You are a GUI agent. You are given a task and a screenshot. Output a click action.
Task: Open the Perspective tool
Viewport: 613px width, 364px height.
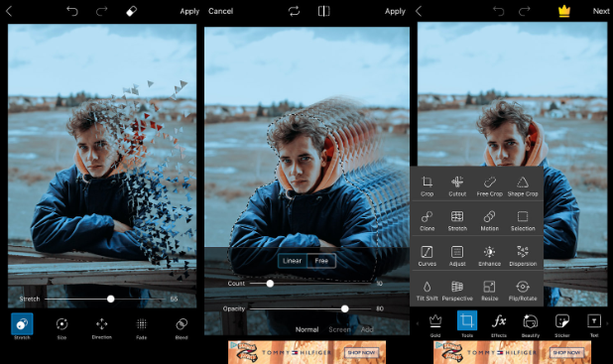pyautogui.click(x=457, y=291)
